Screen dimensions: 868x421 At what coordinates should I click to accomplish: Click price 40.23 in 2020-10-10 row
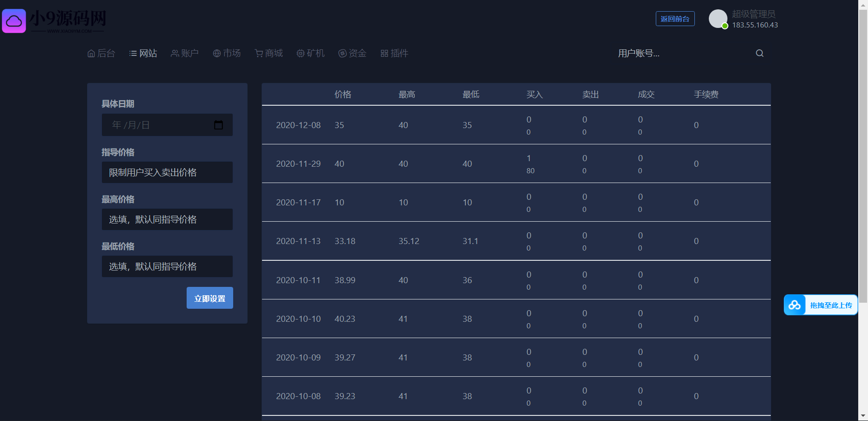tap(345, 319)
